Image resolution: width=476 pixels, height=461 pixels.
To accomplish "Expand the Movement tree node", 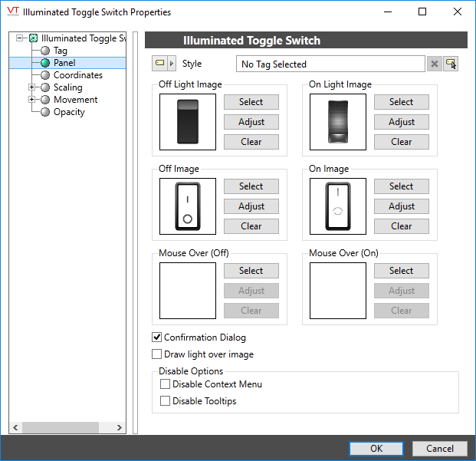I will click(x=31, y=100).
